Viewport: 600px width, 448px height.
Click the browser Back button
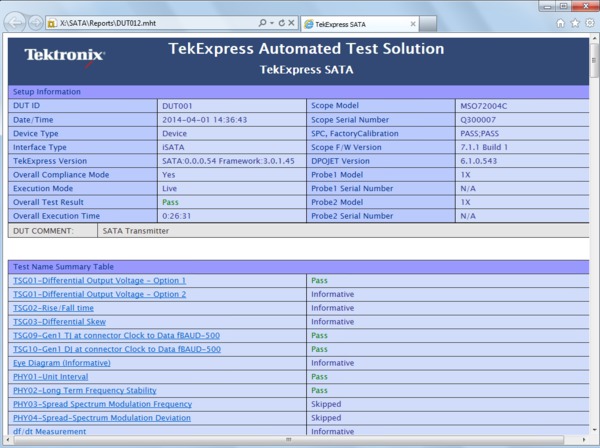point(17,21)
